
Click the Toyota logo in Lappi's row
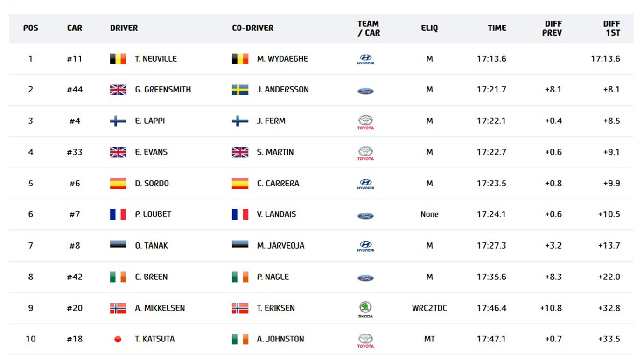365,122
